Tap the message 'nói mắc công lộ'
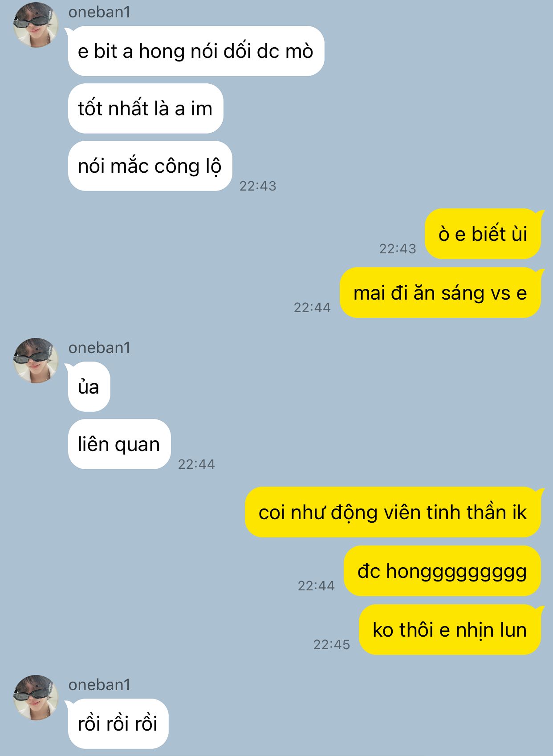 150,166
